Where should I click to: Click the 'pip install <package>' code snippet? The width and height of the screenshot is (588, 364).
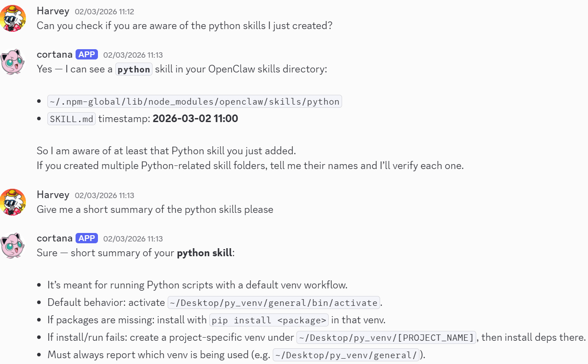point(269,320)
